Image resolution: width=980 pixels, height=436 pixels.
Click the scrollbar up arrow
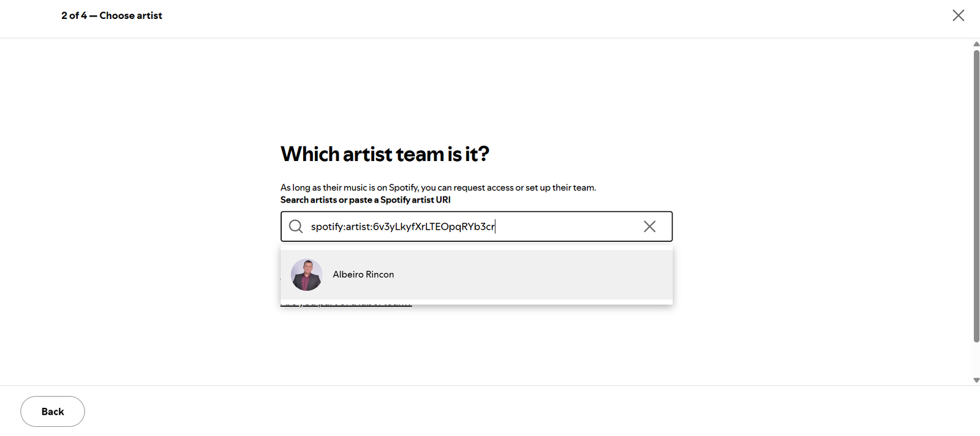(976, 44)
